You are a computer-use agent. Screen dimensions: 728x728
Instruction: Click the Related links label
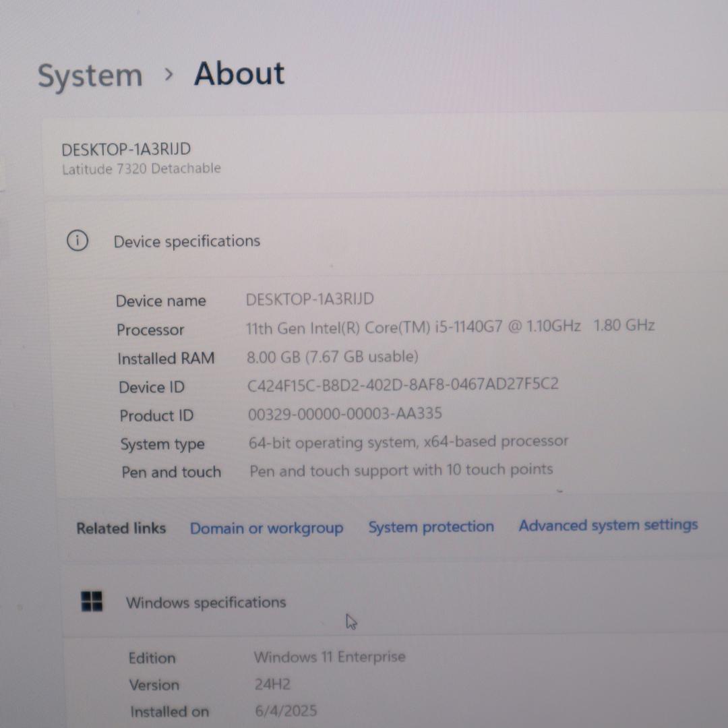121,528
